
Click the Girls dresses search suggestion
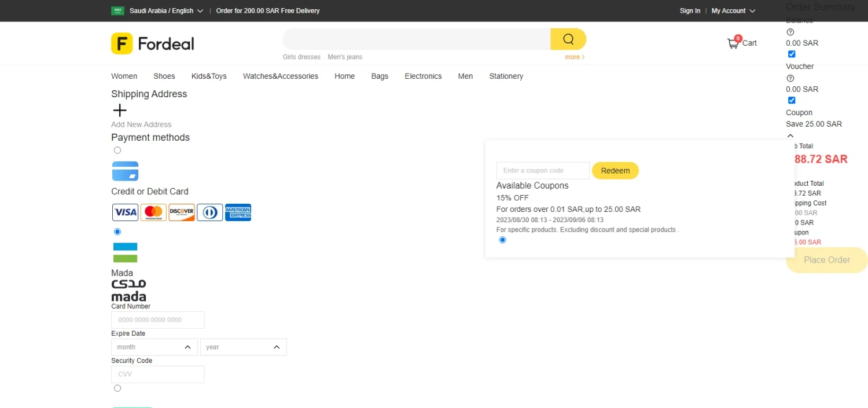pyautogui.click(x=301, y=57)
